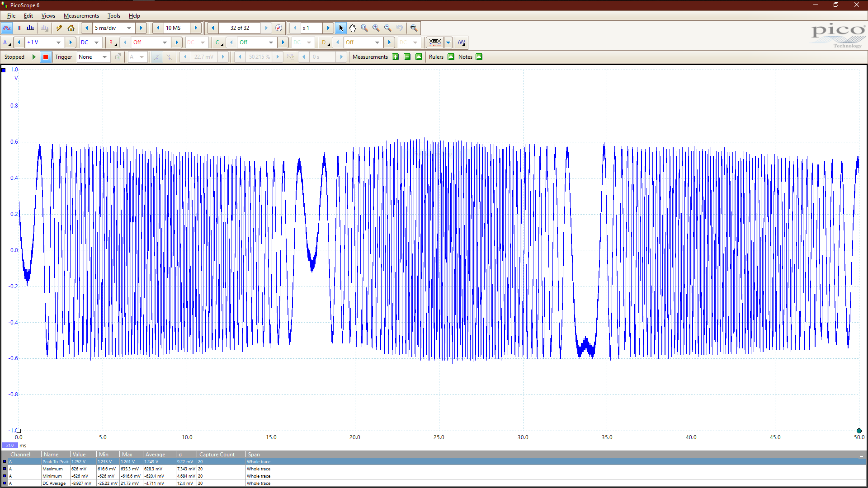This screenshot has height=488, width=868.
Task: Open the Buffer Navigator compass icon
Action: click(279, 28)
